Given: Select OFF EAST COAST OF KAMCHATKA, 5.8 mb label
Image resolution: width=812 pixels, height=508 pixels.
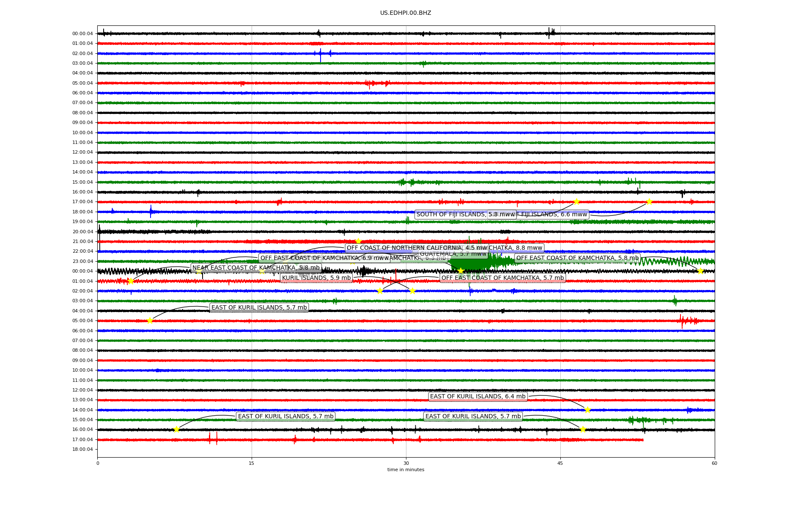Looking at the screenshot, I should tap(577, 258).
